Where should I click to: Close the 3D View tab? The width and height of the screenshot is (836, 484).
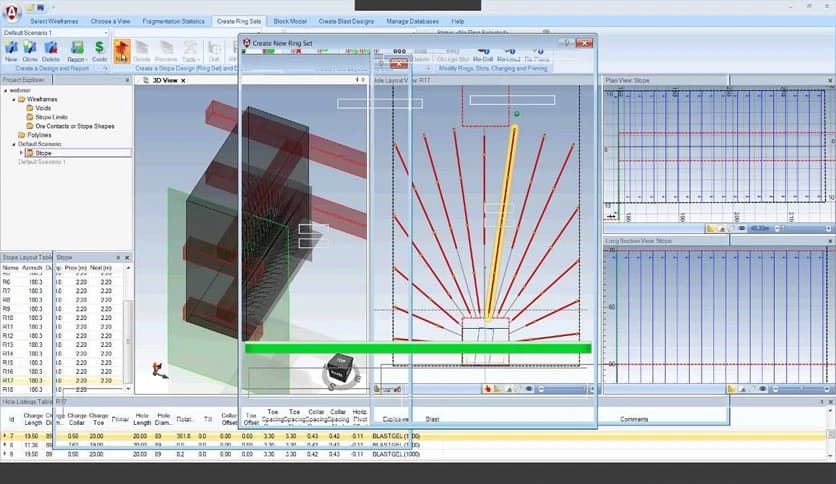[183, 80]
